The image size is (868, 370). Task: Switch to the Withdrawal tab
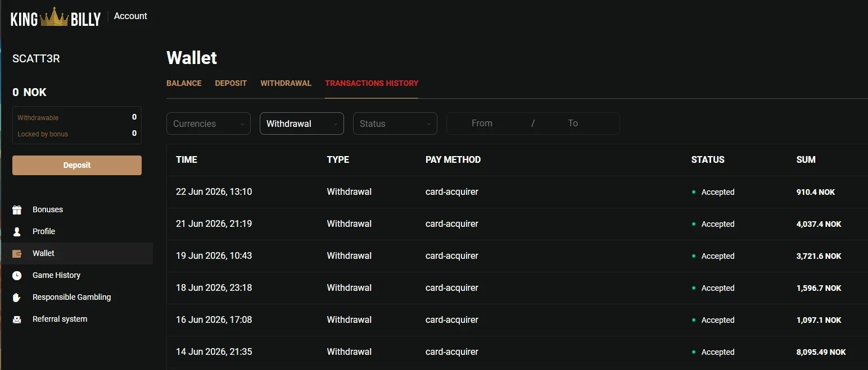tap(286, 83)
